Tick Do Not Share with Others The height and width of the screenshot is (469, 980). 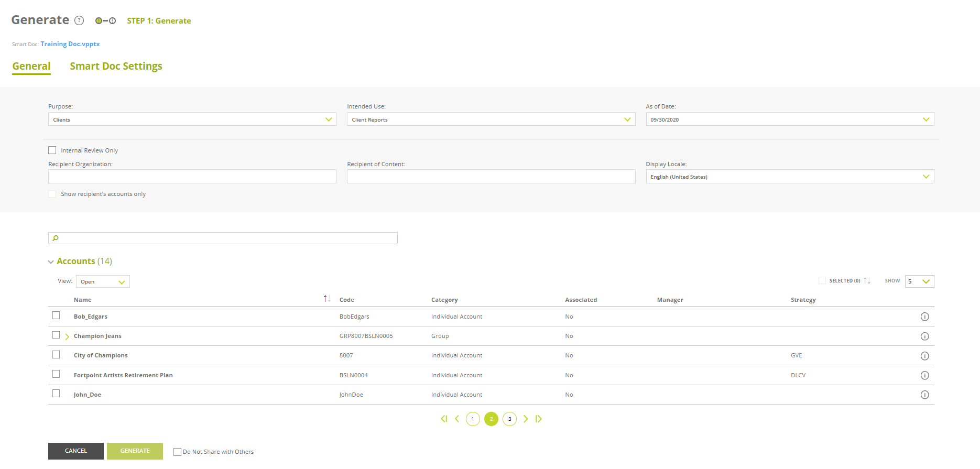point(177,452)
